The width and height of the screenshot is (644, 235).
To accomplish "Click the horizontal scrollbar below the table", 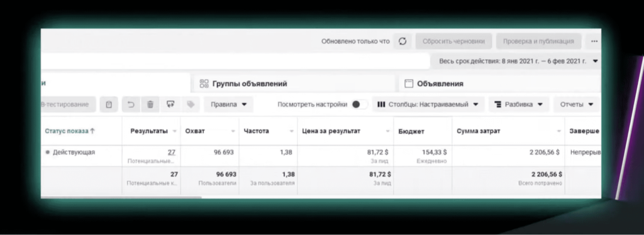I will (x=121, y=197).
